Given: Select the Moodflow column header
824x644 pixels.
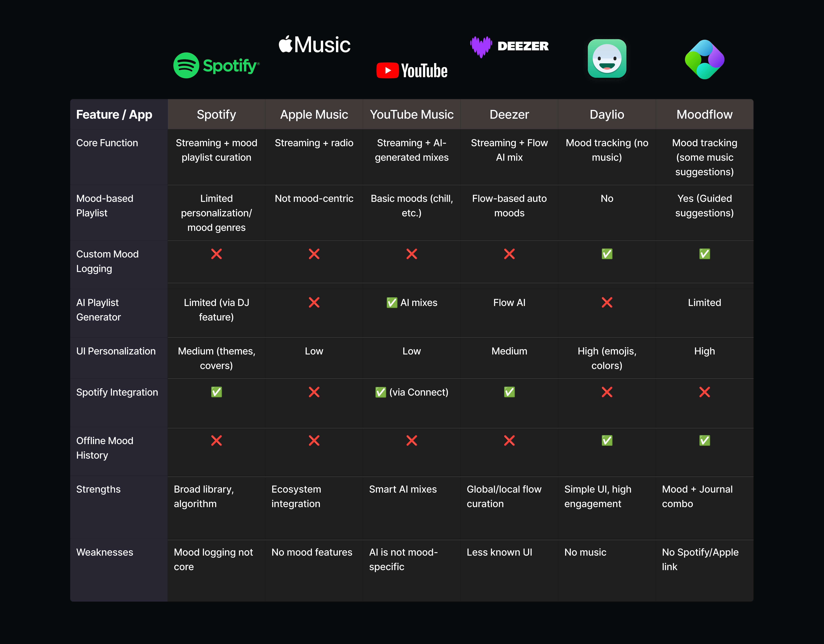Looking at the screenshot, I should coord(705,114).
